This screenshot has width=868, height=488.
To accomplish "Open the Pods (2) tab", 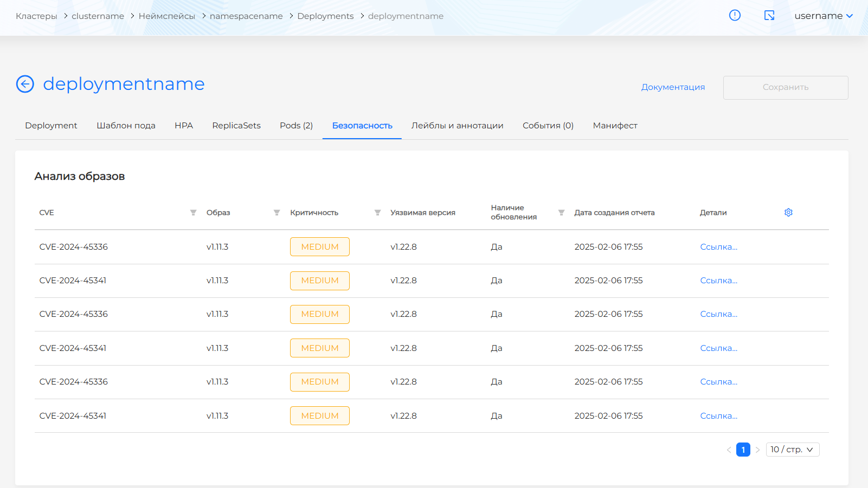I will pos(296,126).
